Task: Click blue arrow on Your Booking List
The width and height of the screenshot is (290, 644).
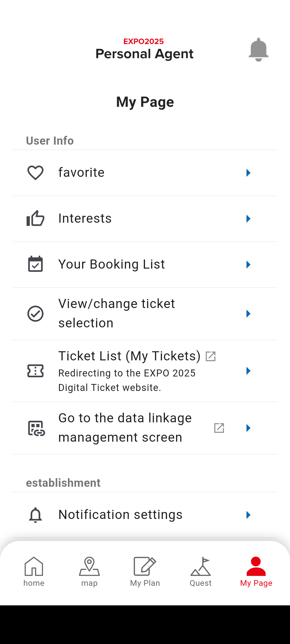Action: click(248, 265)
